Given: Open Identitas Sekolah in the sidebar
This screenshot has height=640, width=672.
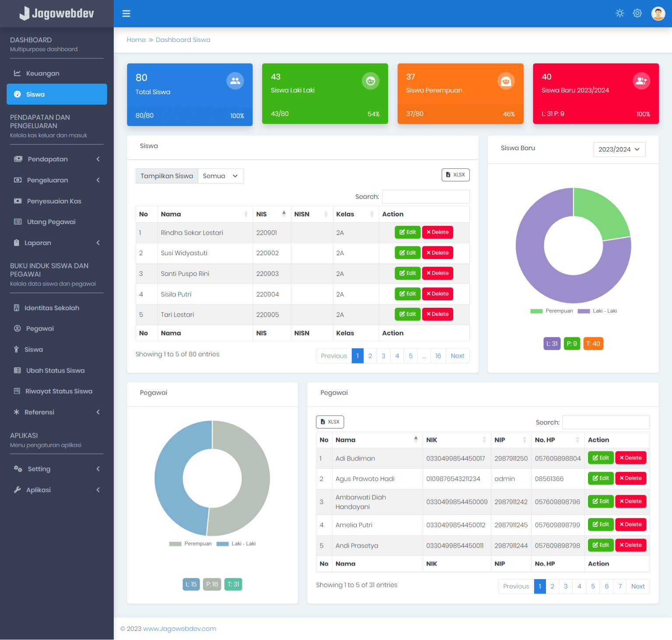Looking at the screenshot, I should (52, 308).
